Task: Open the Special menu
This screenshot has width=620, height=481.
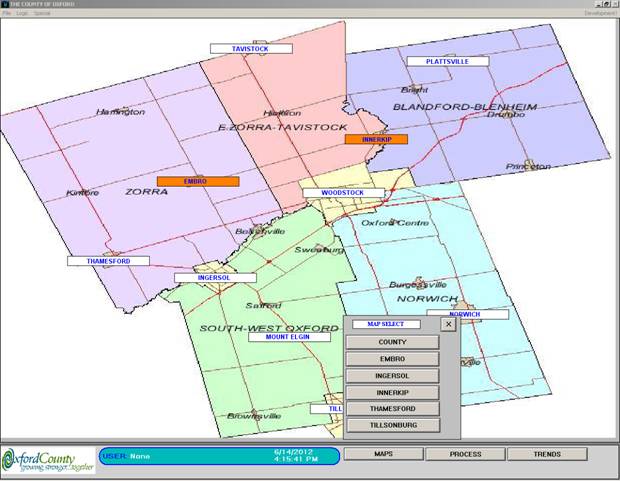Action: (x=42, y=13)
